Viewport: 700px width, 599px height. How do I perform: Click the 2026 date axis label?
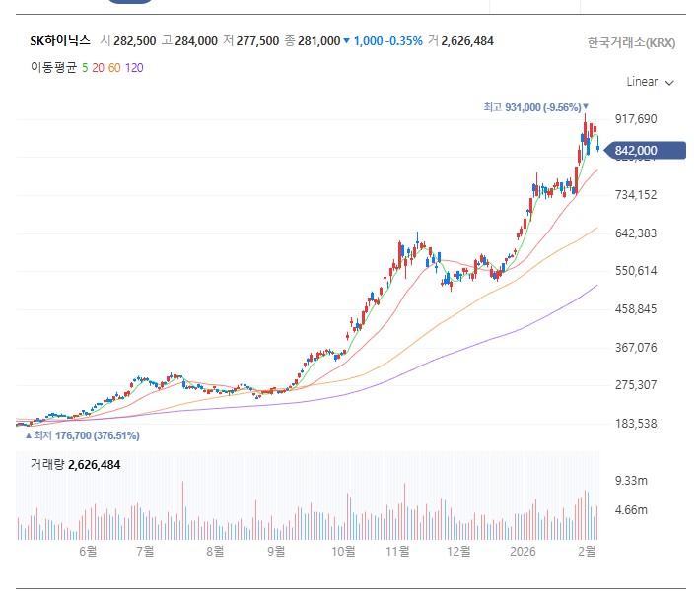tap(523, 552)
